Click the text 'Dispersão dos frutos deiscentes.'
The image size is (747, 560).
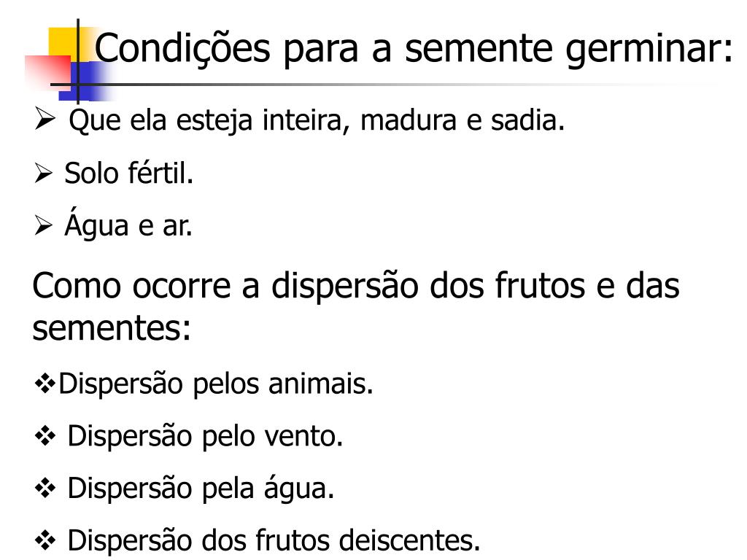274,542
